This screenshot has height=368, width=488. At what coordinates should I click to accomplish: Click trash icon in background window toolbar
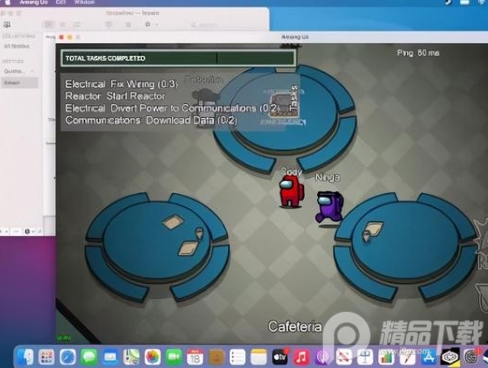[x=128, y=24]
